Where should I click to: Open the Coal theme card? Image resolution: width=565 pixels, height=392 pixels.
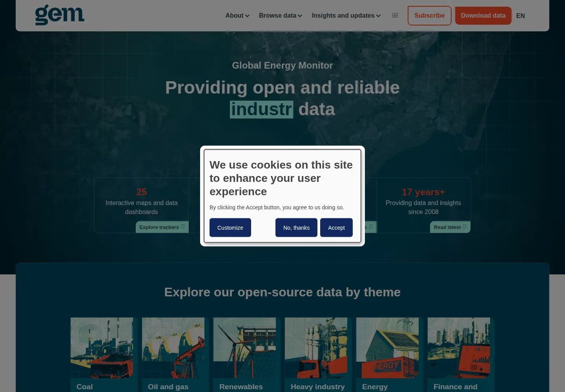pos(102,354)
